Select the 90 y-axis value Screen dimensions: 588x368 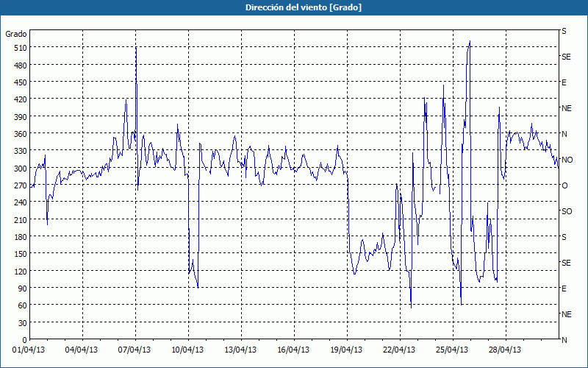click(23, 289)
